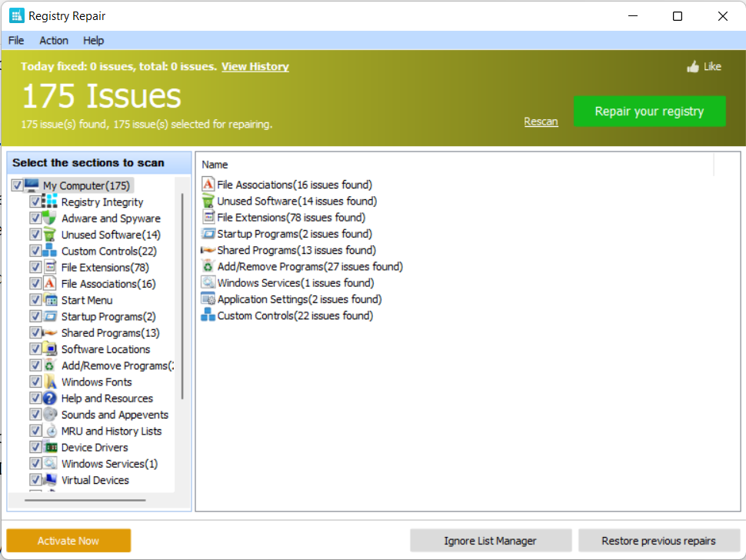The width and height of the screenshot is (746, 560).
Task: Uncheck the Windows Fonts checkbox
Action: pyautogui.click(x=35, y=382)
